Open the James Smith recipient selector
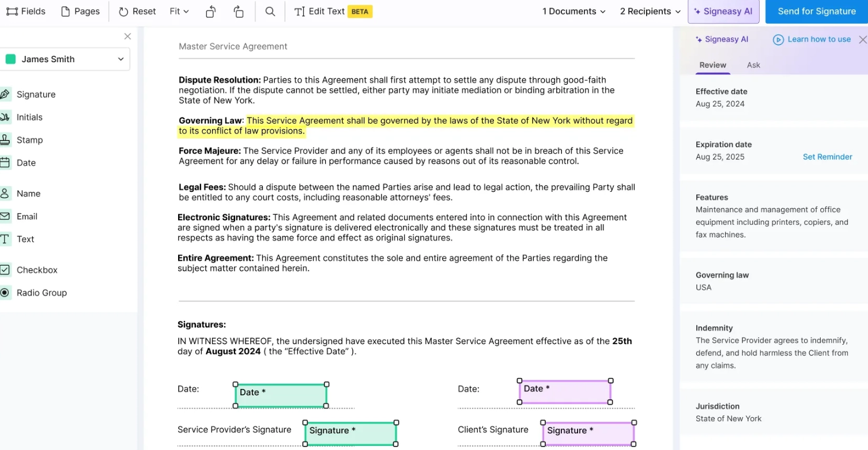This screenshot has height=450, width=868. pos(65,59)
